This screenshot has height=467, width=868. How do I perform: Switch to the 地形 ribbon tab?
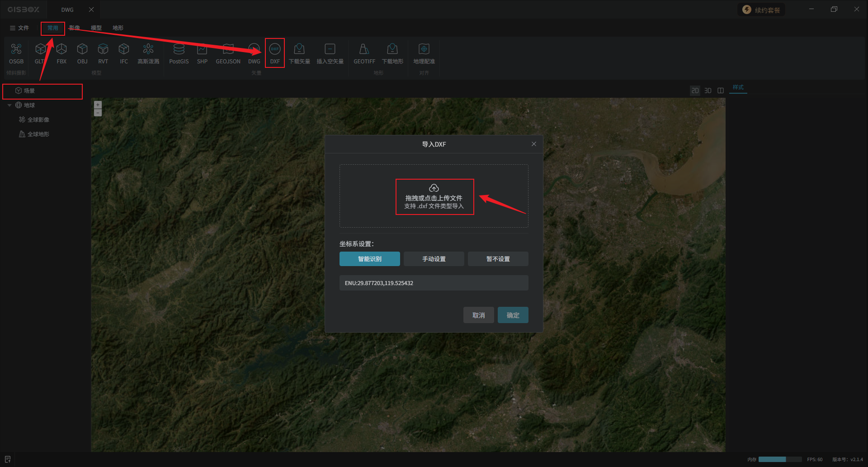[x=118, y=28]
